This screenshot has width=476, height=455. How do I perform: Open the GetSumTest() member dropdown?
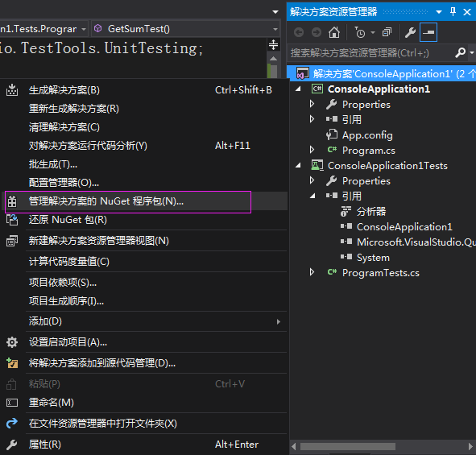pos(275,29)
